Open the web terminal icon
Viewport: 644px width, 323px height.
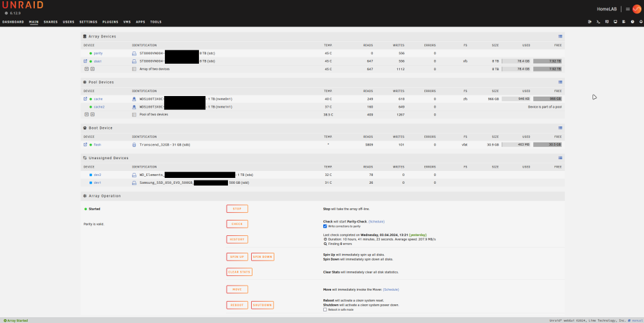pyautogui.click(x=598, y=22)
